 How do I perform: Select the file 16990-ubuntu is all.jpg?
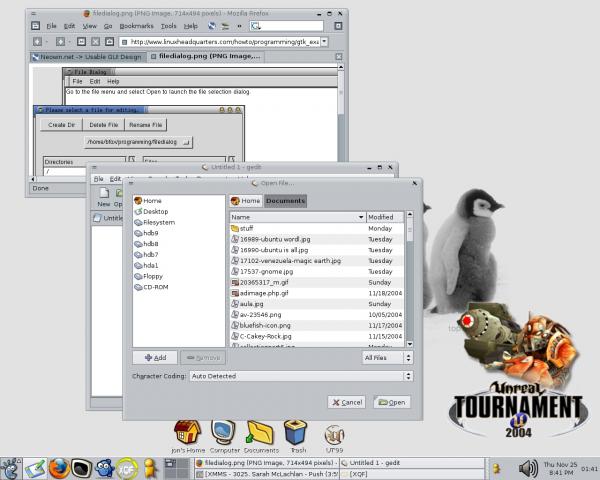(x=317, y=250)
